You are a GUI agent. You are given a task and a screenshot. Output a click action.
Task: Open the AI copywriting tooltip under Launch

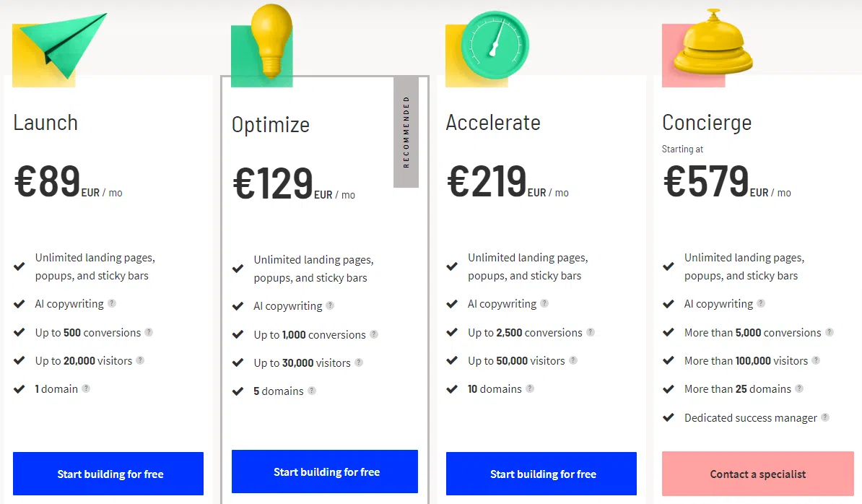[113, 304]
